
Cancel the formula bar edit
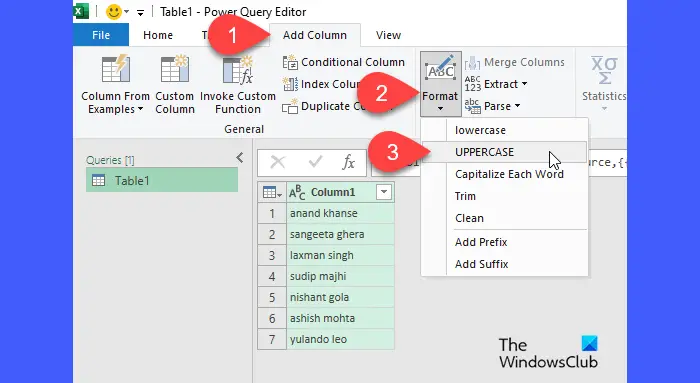point(278,162)
